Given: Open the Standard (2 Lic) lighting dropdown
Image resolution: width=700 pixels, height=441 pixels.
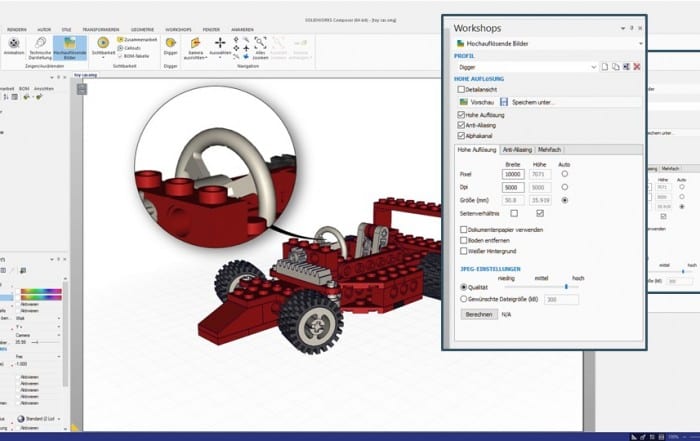Looking at the screenshot, I should pos(59,419).
